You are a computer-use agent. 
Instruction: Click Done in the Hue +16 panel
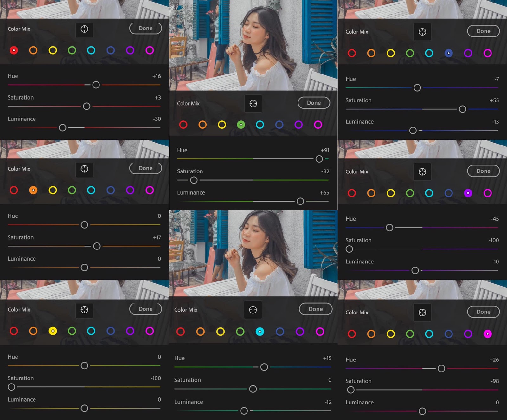[145, 28]
